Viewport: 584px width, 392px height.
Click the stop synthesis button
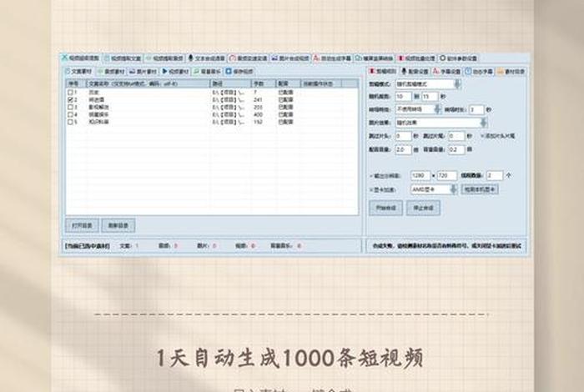(x=423, y=209)
